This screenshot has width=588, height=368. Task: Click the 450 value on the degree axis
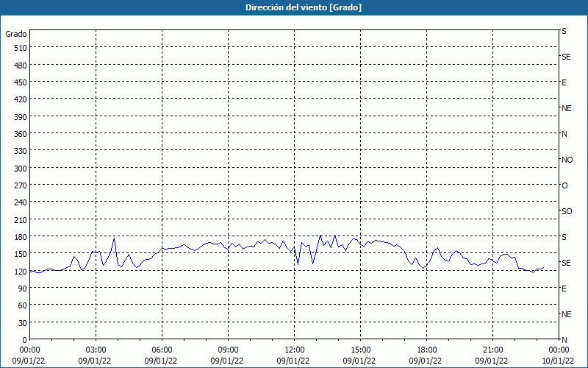pyautogui.click(x=21, y=82)
